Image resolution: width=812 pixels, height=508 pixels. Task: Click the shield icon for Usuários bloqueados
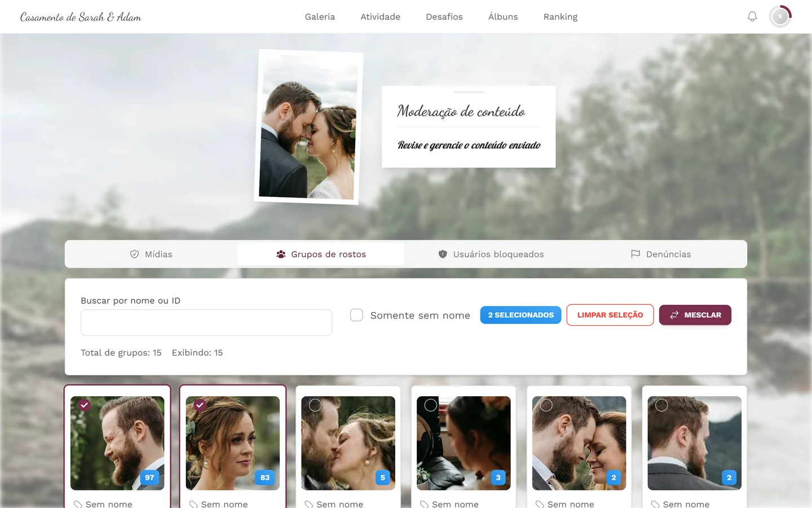(443, 254)
